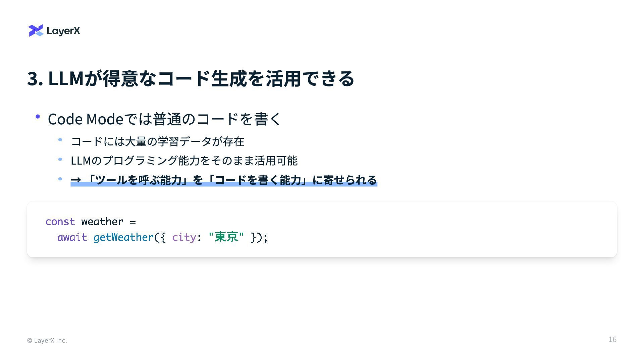Click the purple bullet before Code Mode

tap(38, 117)
